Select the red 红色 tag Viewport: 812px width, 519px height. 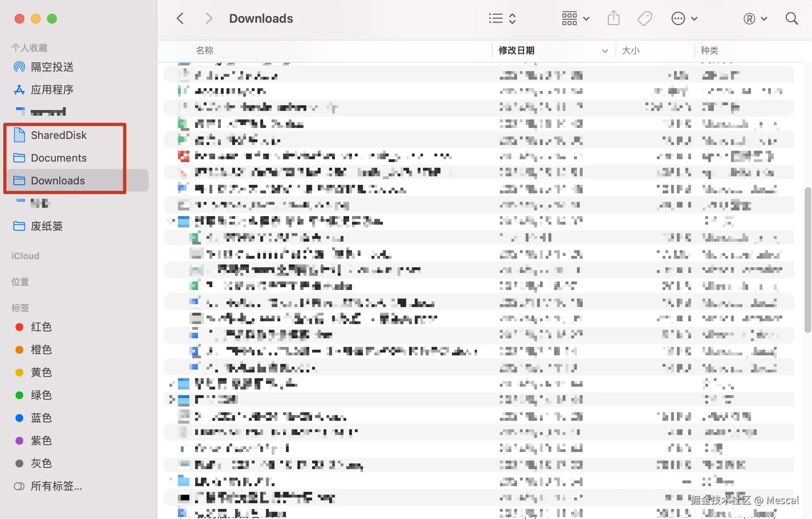pos(41,327)
